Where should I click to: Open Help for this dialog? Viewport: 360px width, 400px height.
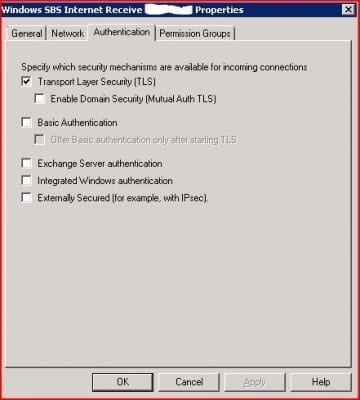tap(321, 382)
